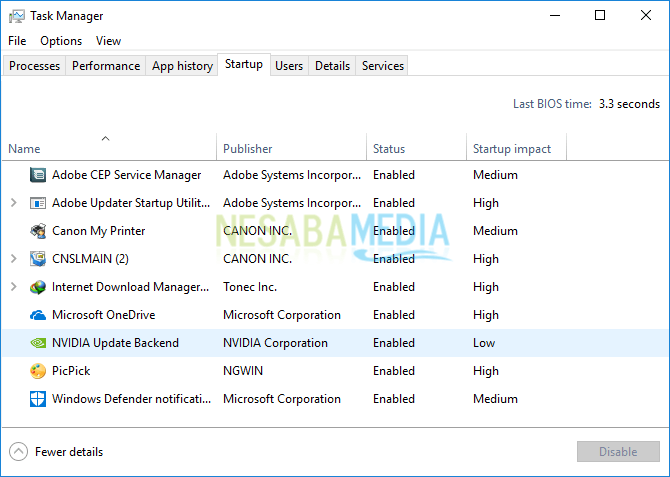Select the Canon My Printer entry
This screenshot has height=477, width=670.
pos(335,231)
